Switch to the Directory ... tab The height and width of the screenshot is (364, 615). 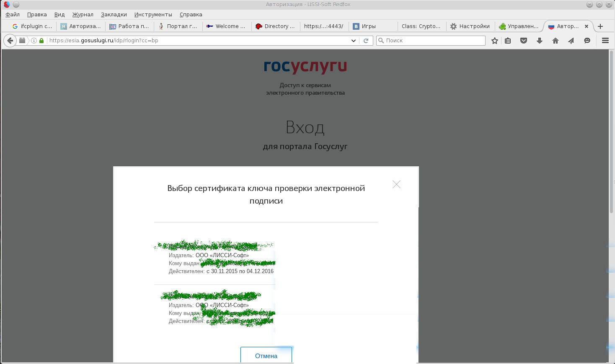[x=275, y=26]
